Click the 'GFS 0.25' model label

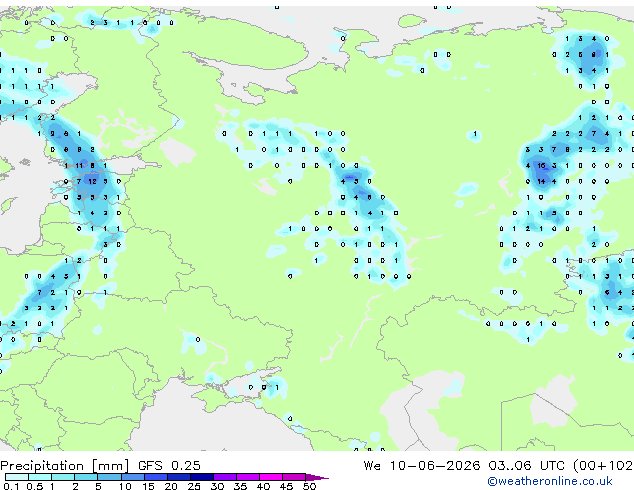click(169, 466)
